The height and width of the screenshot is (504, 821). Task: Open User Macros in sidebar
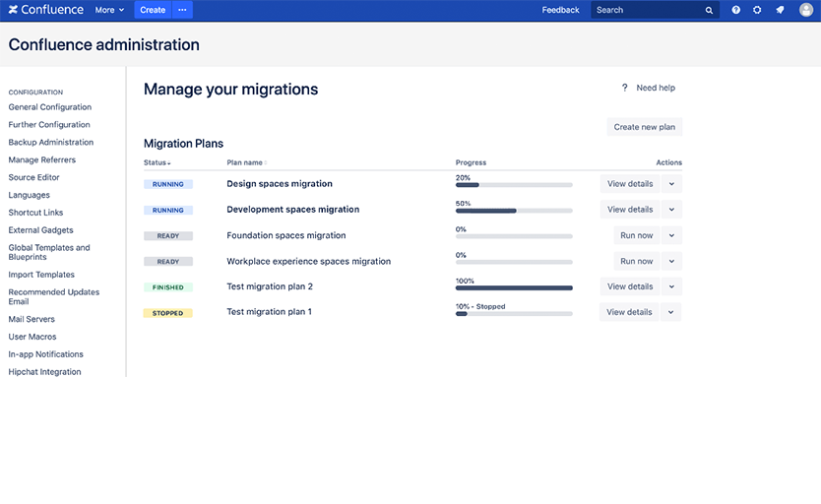tap(32, 337)
